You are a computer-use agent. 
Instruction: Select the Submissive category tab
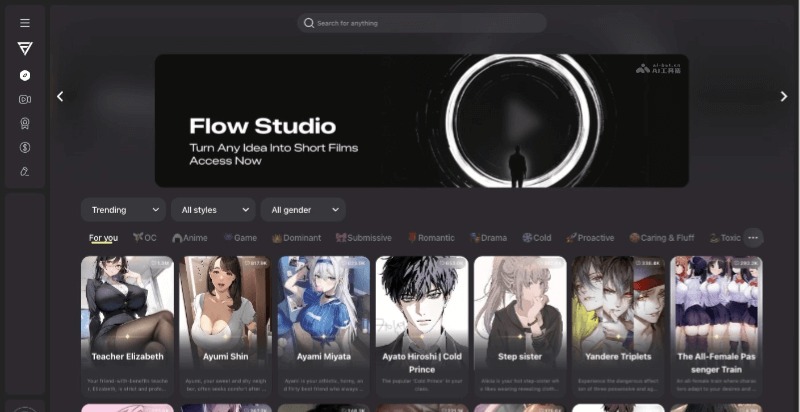click(363, 238)
